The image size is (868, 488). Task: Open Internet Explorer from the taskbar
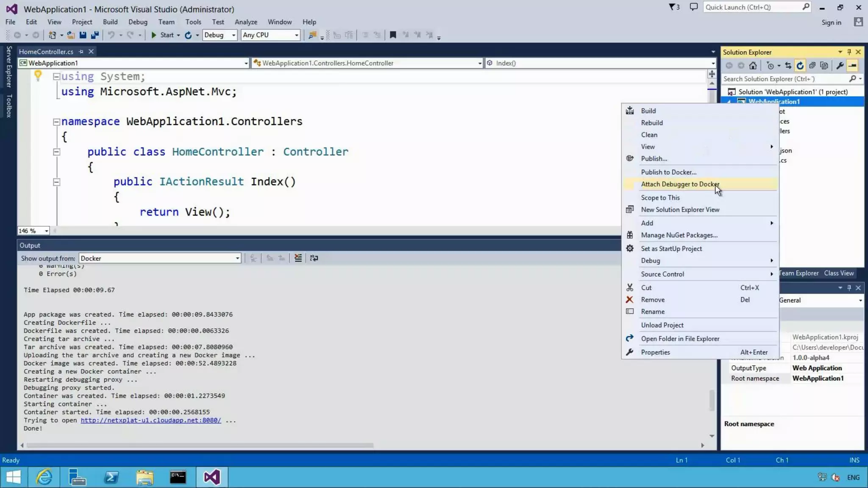[44, 477]
